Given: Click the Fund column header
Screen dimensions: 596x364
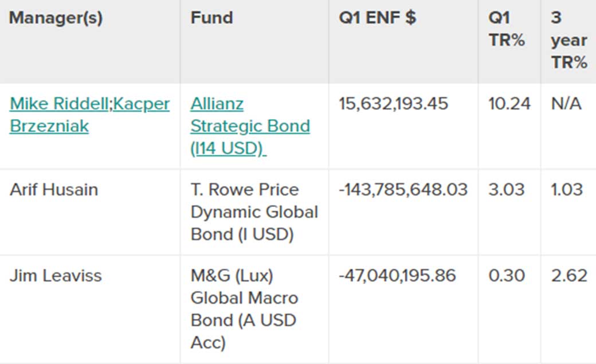Looking at the screenshot, I should 211,18.
